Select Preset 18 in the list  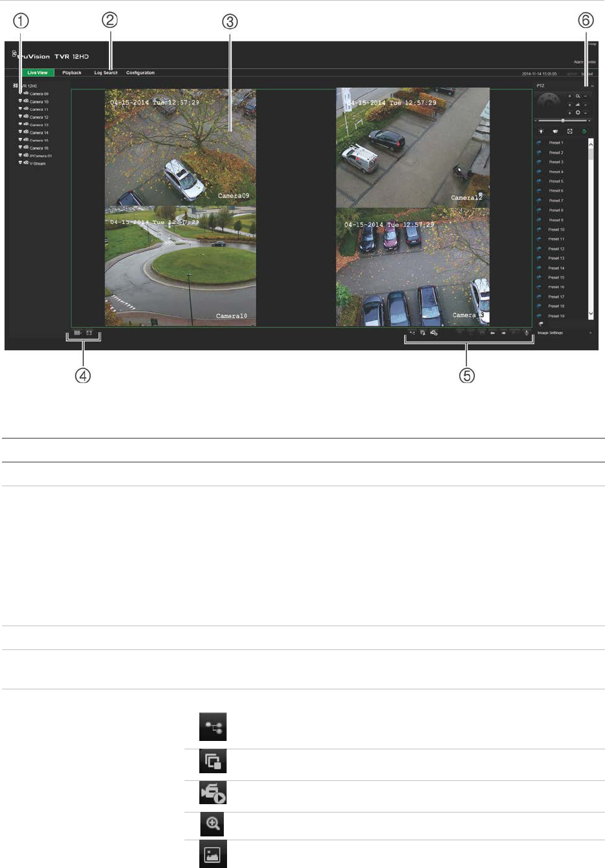(557, 306)
